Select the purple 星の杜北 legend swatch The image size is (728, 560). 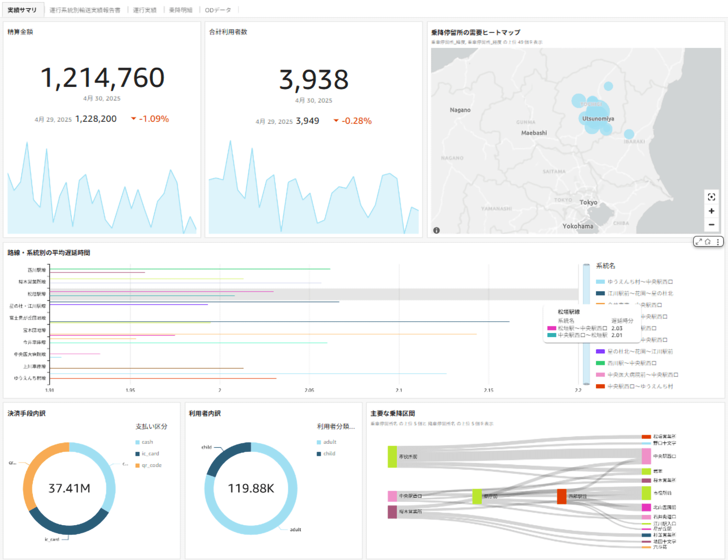click(x=600, y=352)
